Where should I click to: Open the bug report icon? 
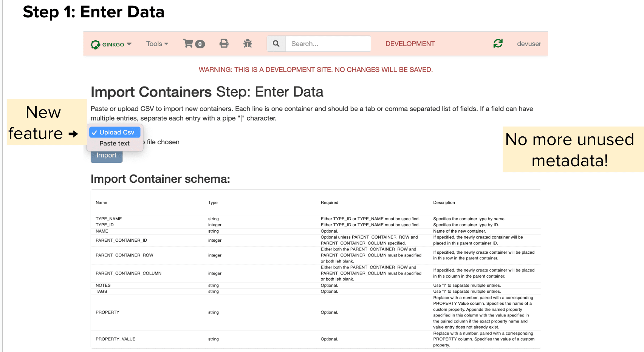pyautogui.click(x=248, y=43)
